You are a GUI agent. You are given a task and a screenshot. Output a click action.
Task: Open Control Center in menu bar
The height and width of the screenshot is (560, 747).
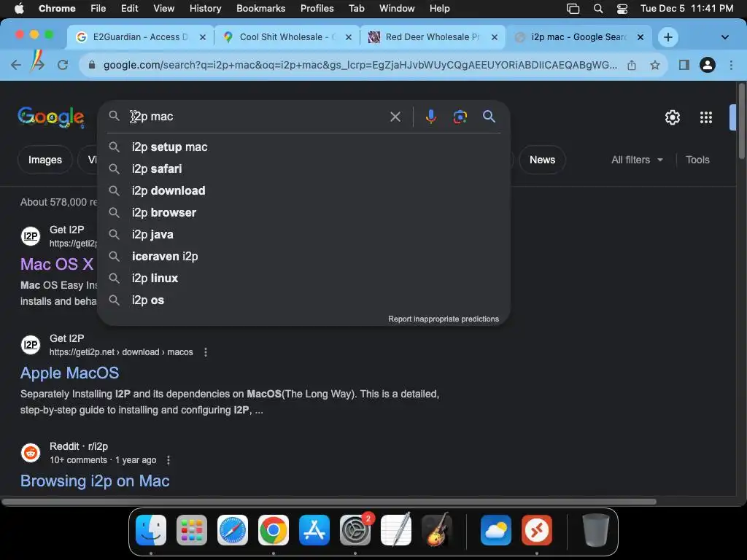622,9
